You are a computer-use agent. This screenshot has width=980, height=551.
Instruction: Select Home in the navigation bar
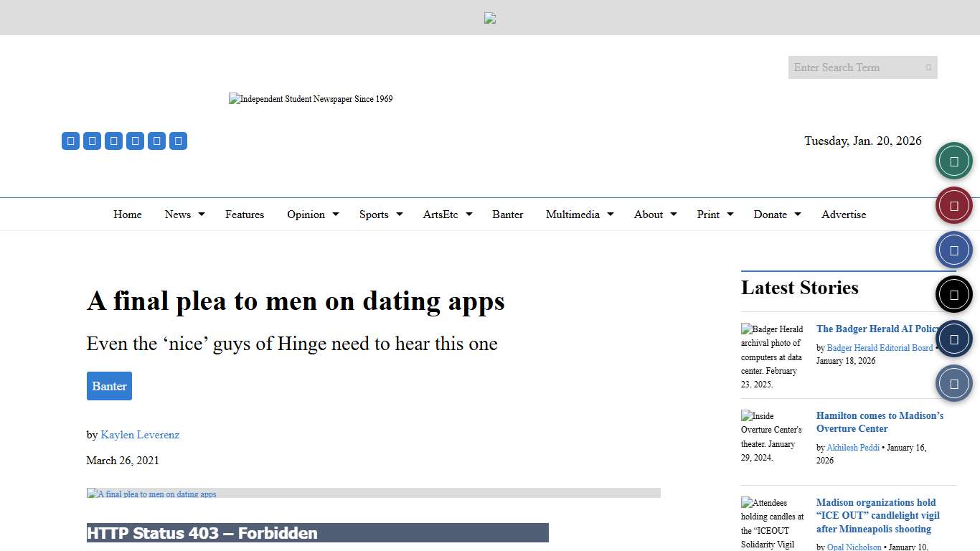tap(127, 214)
